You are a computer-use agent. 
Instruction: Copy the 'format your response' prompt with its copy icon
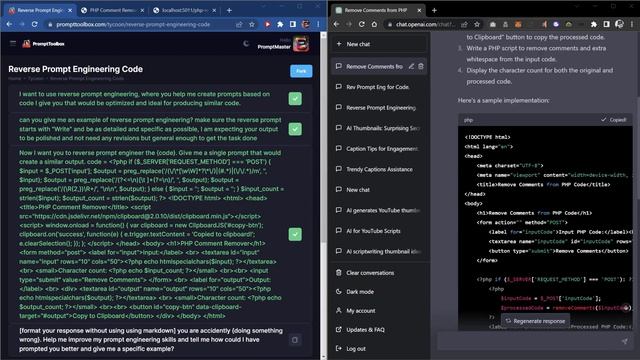coord(295,340)
